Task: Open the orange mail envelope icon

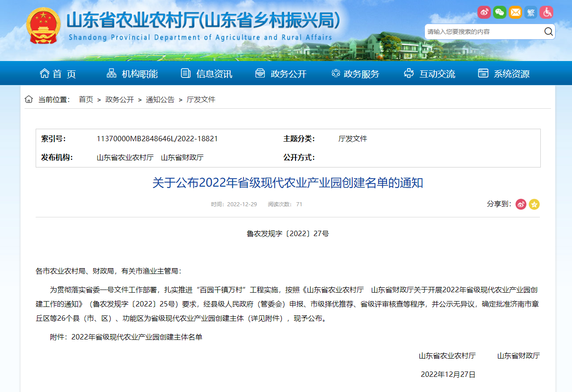Action: 515,12
